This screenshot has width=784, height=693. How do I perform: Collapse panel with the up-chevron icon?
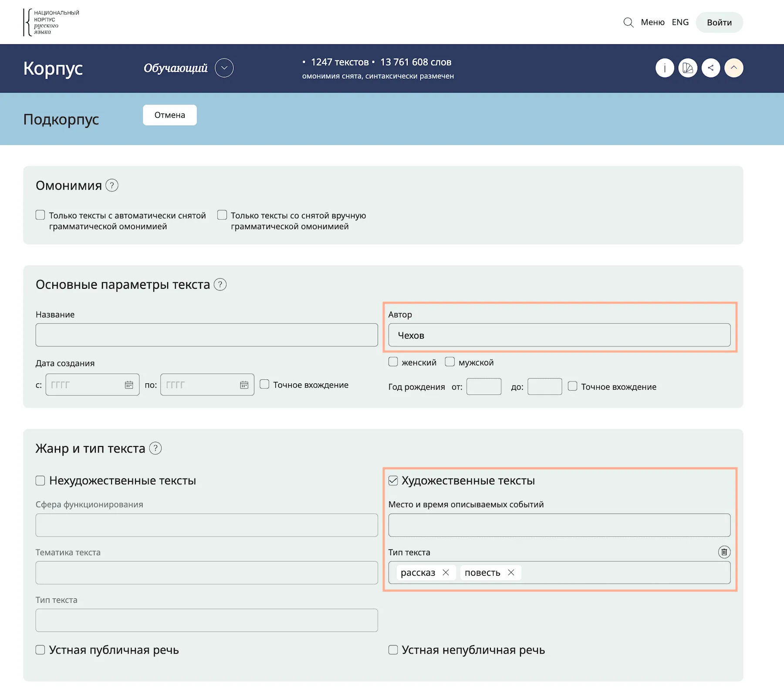click(734, 68)
